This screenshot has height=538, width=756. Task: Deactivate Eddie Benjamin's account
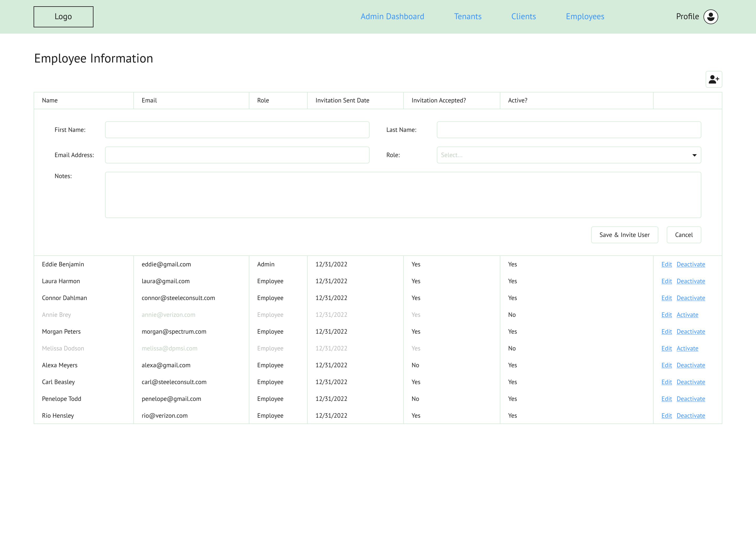click(x=690, y=264)
